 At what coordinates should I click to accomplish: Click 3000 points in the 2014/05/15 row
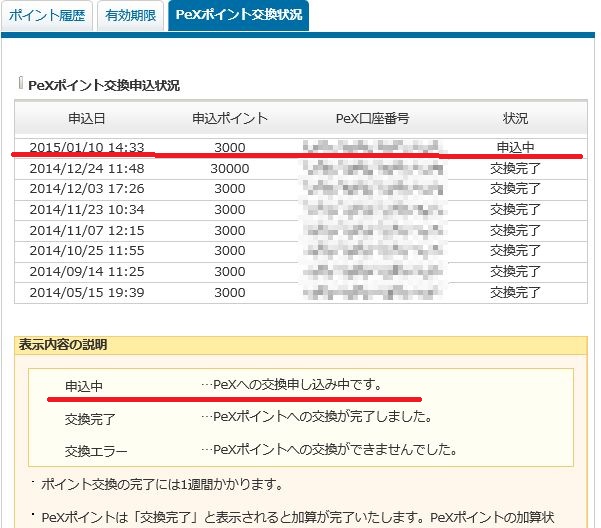pos(230,293)
